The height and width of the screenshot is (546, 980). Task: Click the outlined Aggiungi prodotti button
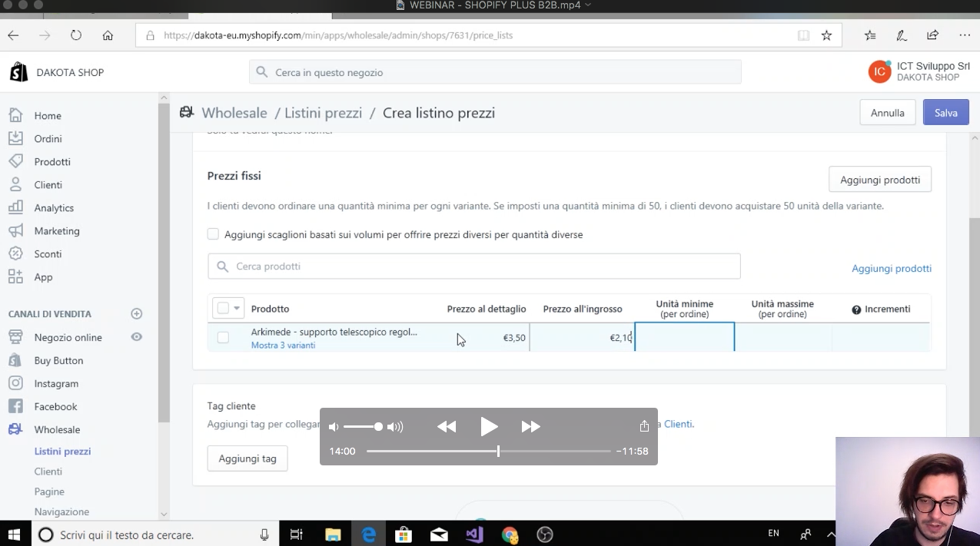(x=880, y=180)
